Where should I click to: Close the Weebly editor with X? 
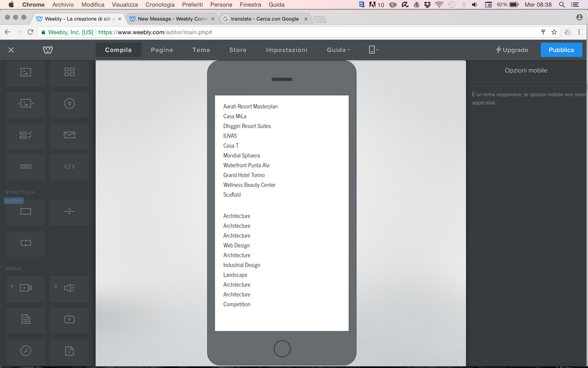coord(11,50)
